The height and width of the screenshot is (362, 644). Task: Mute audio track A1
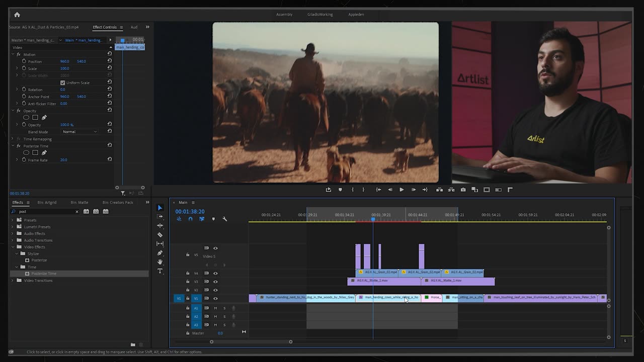215,308
